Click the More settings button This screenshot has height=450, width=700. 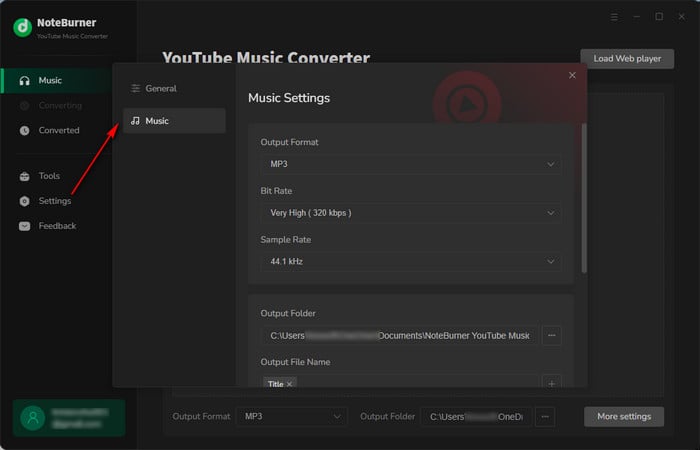[x=624, y=416]
